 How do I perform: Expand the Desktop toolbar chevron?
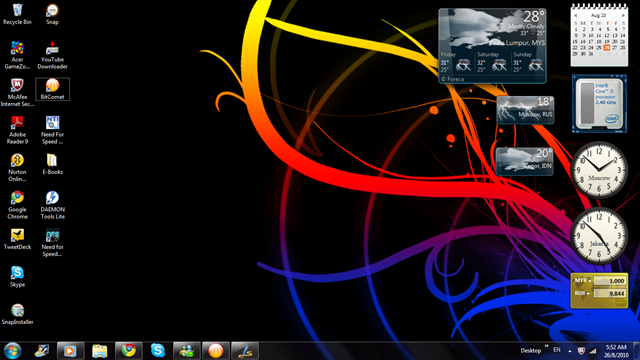(x=547, y=346)
